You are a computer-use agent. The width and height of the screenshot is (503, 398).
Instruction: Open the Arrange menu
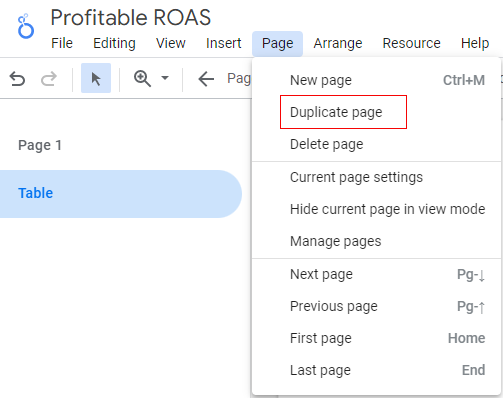pyautogui.click(x=338, y=43)
